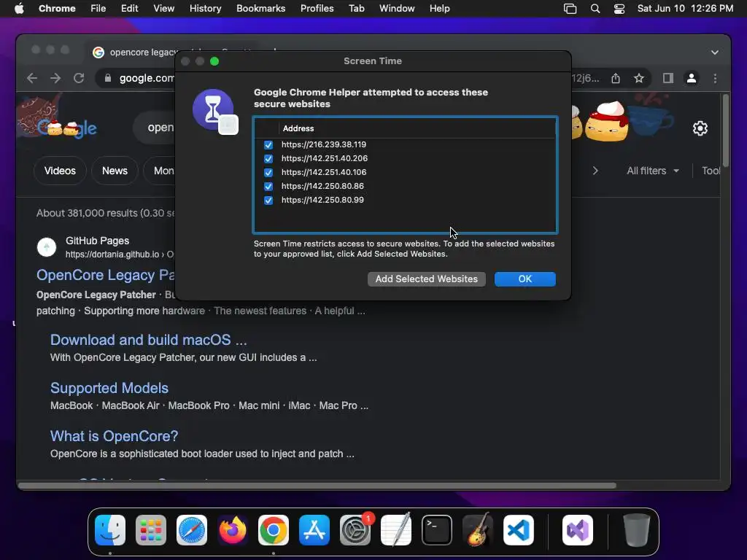Screen dimensions: 747x560
Task: Open GarageBand from the Dock
Action: click(478, 530)
